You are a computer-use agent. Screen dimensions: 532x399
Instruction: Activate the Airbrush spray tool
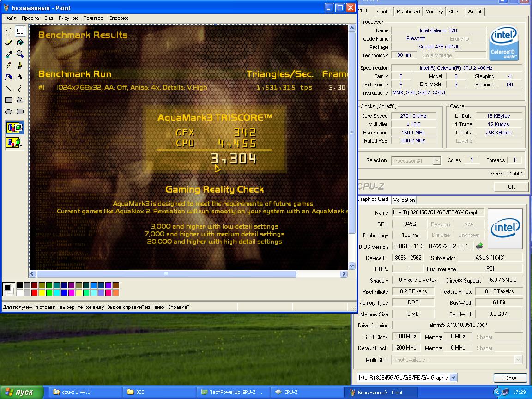point(9,77)
